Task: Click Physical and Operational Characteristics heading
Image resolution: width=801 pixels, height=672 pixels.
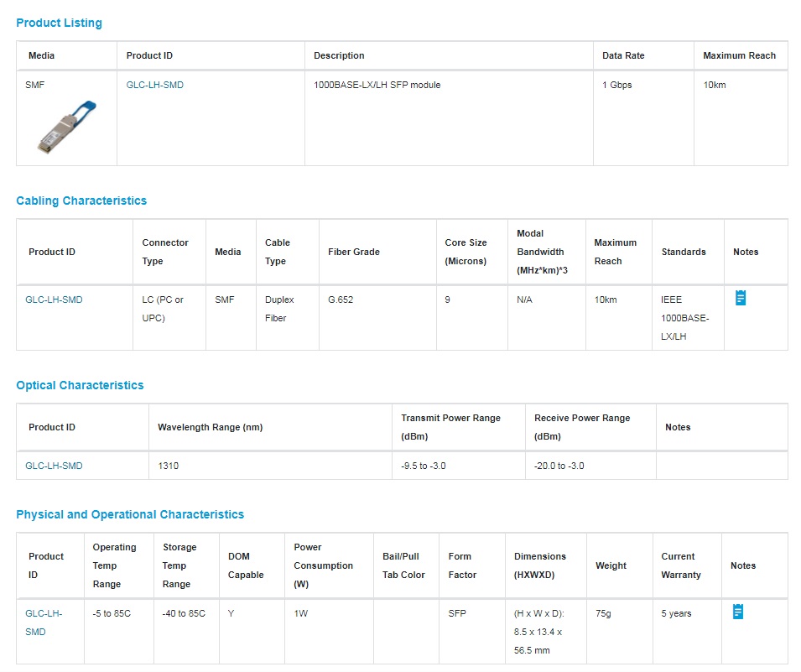Action: tap(130, 514)
